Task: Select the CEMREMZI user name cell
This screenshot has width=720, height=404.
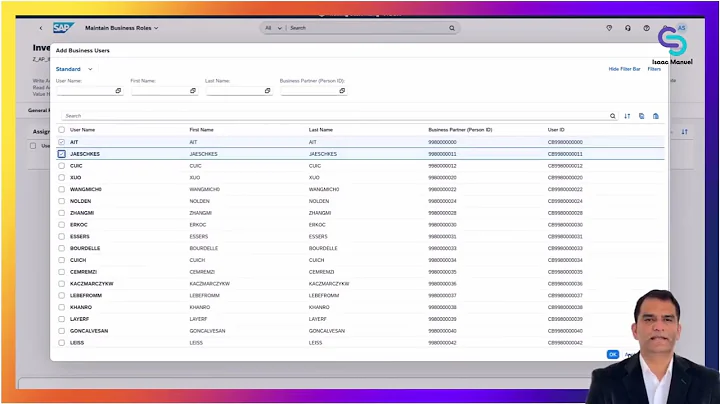Action: (83, 272)
